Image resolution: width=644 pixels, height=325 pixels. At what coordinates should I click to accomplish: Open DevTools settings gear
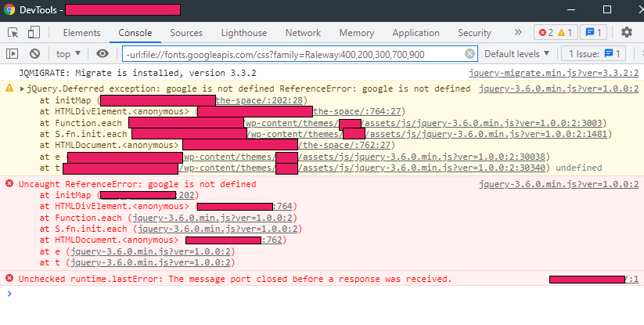626,32
